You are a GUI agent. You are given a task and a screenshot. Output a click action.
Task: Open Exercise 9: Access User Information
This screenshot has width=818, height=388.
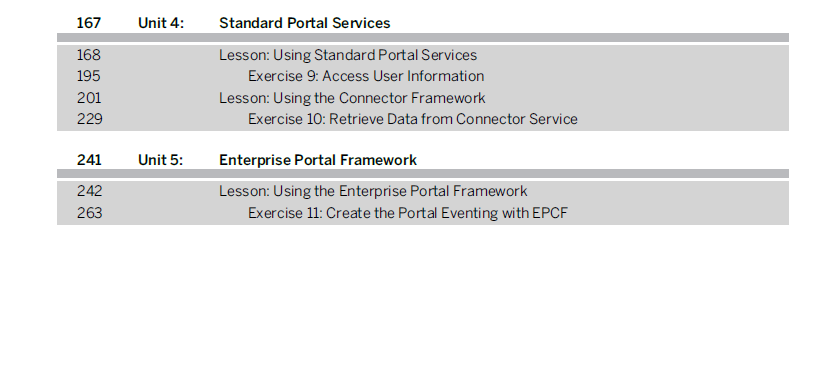pos(366,76)
